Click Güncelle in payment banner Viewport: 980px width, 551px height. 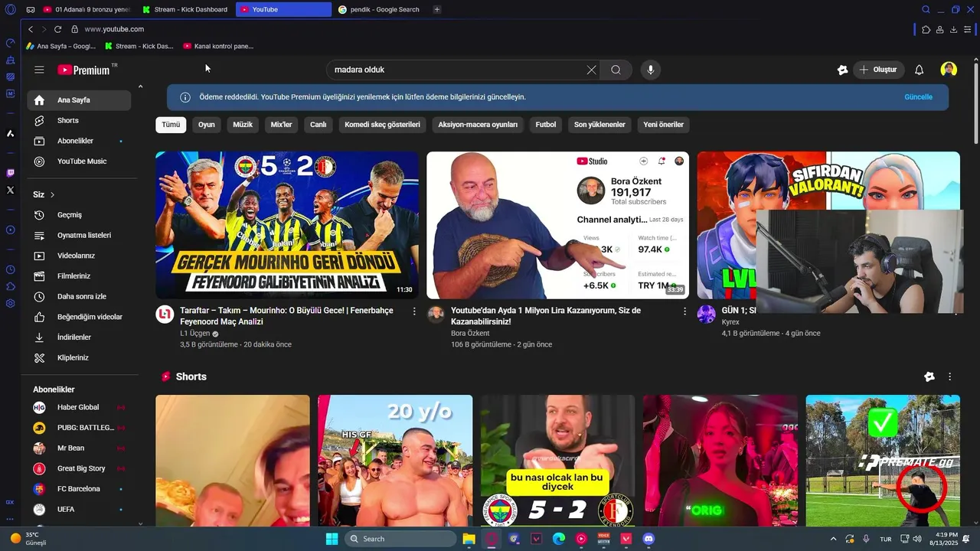tap(918, 97)
